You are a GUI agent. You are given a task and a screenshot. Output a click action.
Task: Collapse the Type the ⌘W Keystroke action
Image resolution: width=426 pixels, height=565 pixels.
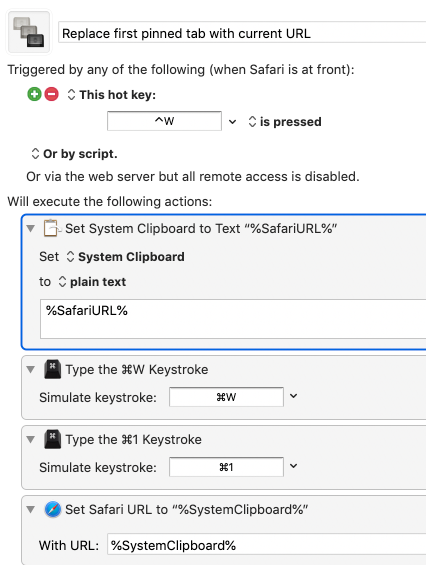31,369
